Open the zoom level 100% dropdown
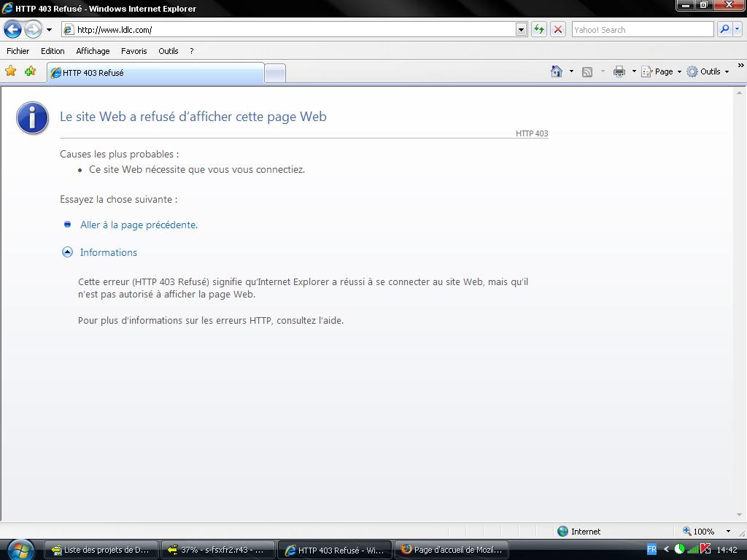This screenshot has width=747, height=560. click(727, 532)
